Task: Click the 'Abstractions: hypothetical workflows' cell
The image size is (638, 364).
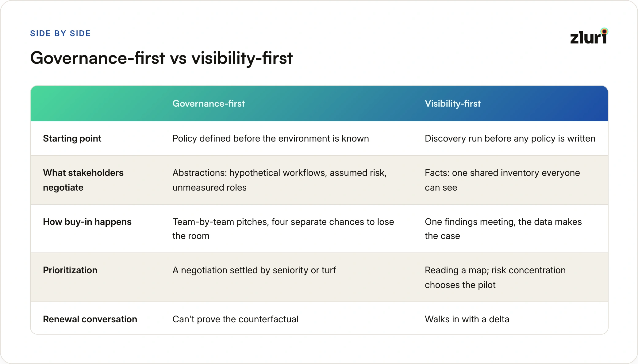Action: 280,180
